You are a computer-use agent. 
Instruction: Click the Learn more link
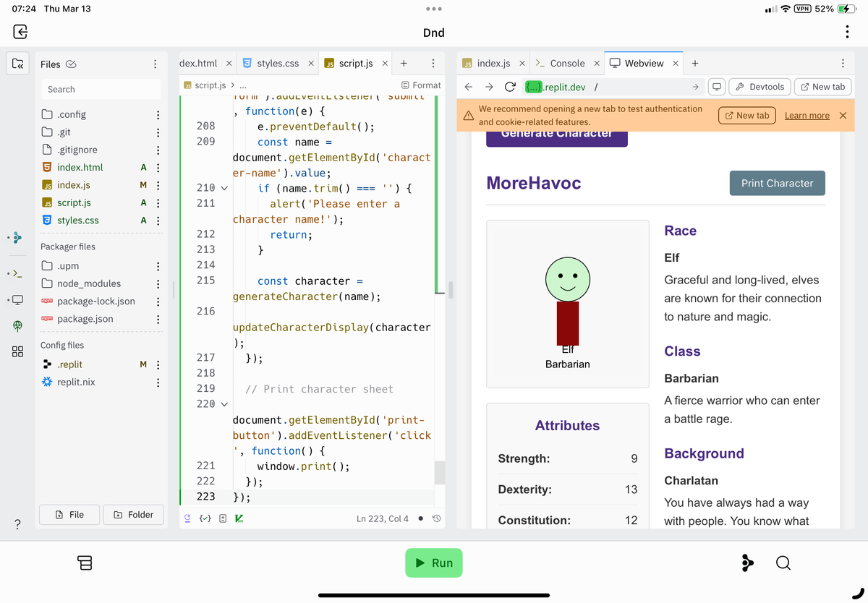pos(807,116)
